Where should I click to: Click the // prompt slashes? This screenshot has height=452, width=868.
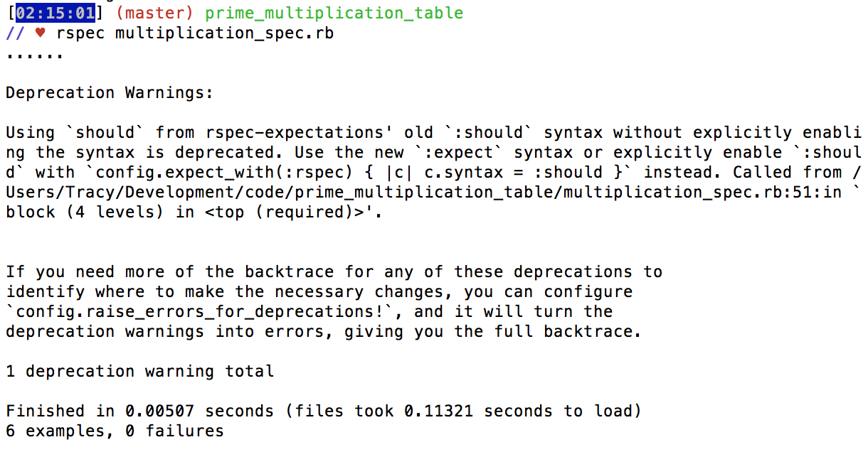15,33
